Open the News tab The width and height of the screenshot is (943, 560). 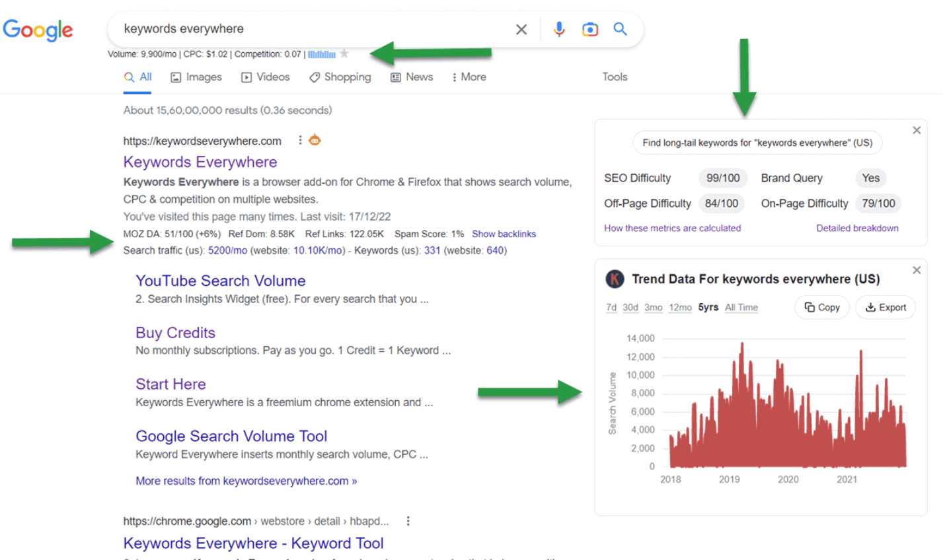click(412, 77)
